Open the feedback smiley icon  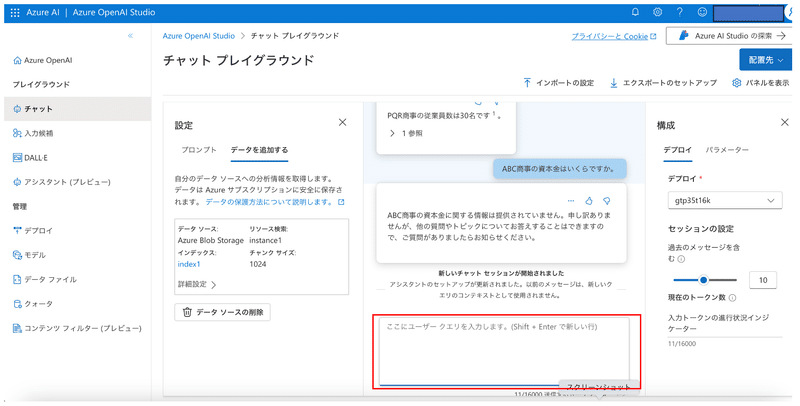(702, 12)
